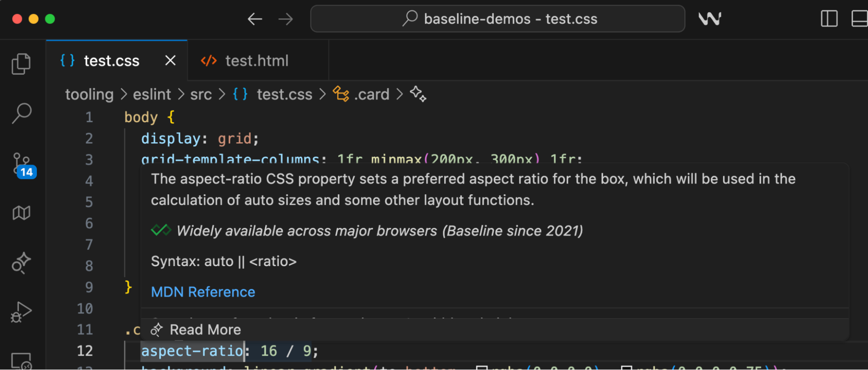Image resolution: width=868 pixels, height=370 pixels.
Task: Open the Run and Debug view
Action: (20, 311)
